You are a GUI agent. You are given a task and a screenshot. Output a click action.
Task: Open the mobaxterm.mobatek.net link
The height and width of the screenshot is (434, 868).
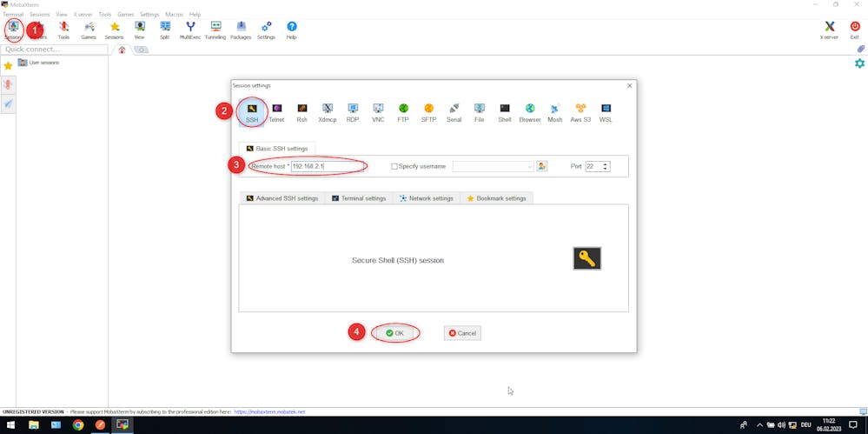coord(269,412)
